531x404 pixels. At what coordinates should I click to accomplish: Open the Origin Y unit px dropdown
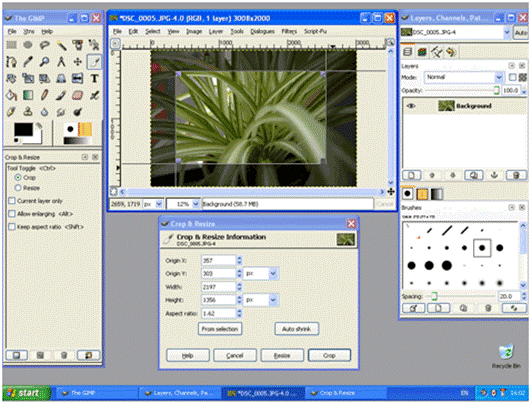point(261,274)
